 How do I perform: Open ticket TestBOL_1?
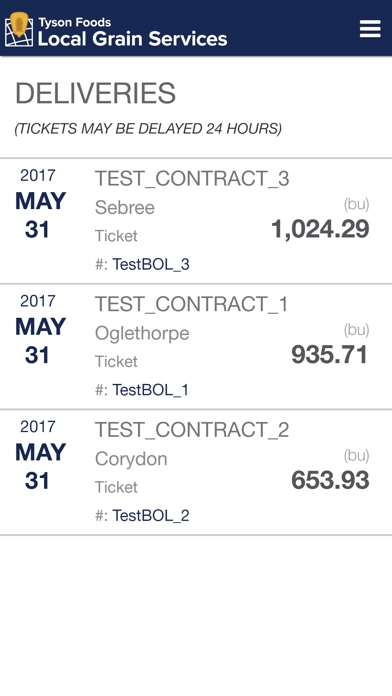coord(150,390)
